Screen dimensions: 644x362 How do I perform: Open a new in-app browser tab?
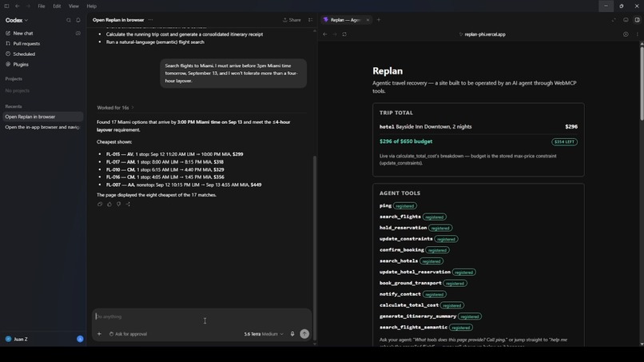(379, 20)
